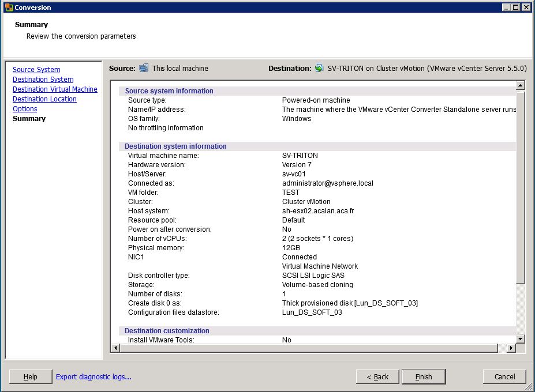The image size is (535, 392).
Task: Click the 'No throttling information' line
Action: click(166, 128)
